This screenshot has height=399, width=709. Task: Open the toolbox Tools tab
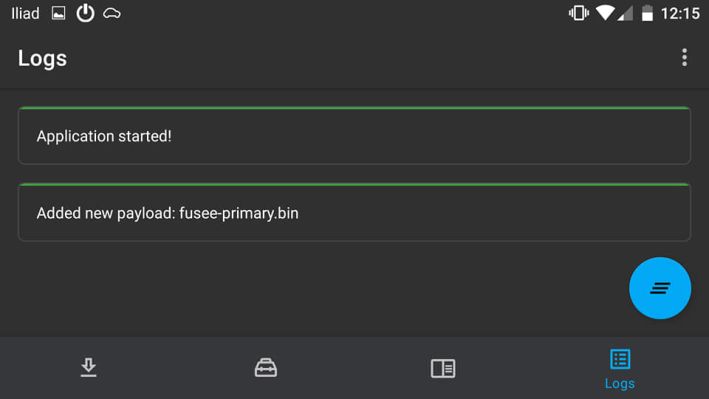[266, 367]
